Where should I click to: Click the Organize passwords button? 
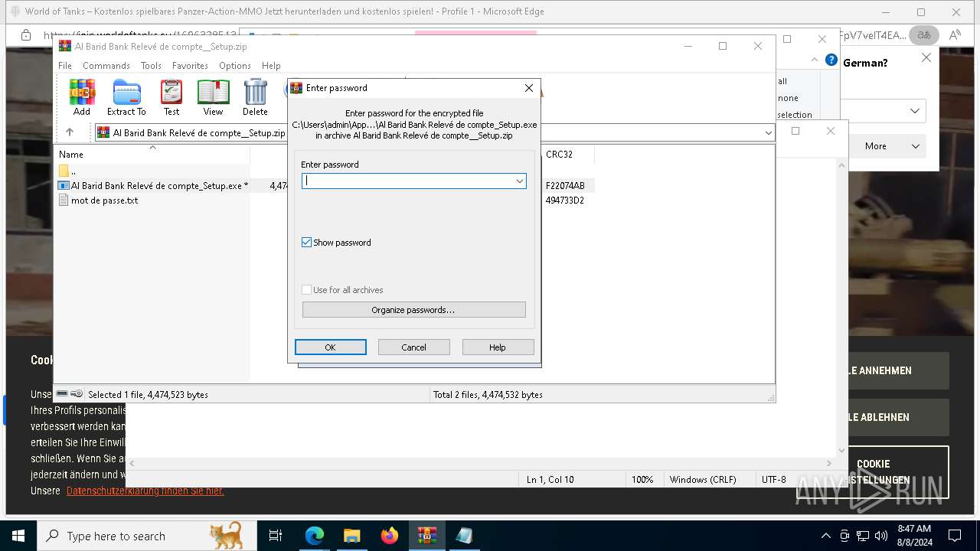(x=413, y=310)
